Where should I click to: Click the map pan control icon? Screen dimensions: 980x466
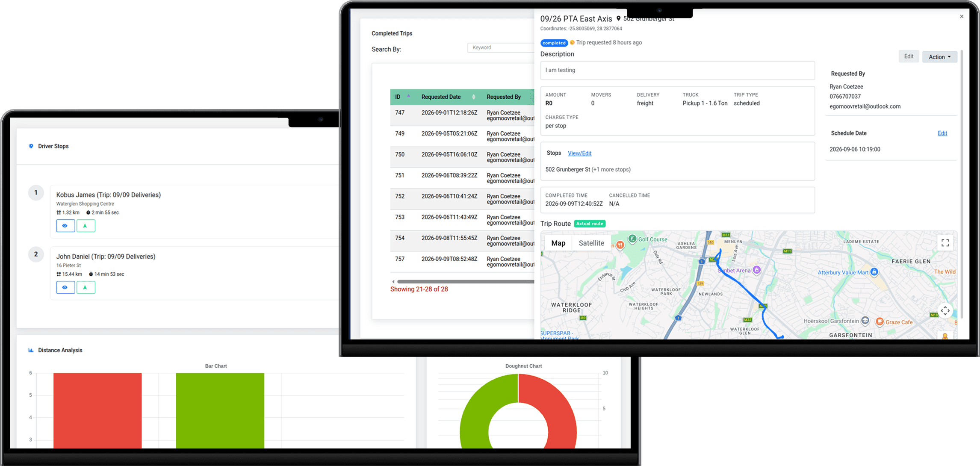point(945,311)
